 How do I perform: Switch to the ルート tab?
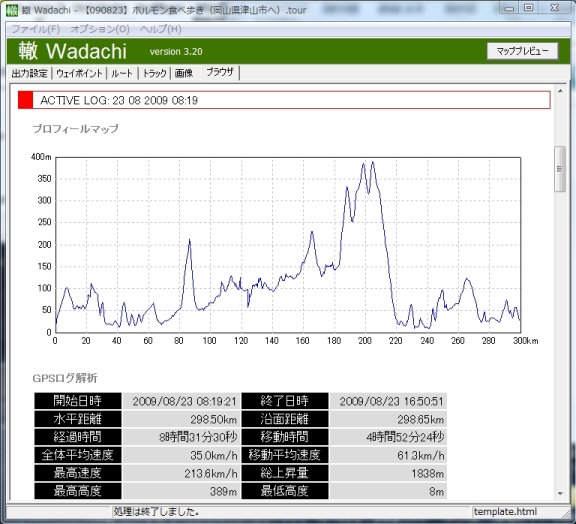(122, 73)
